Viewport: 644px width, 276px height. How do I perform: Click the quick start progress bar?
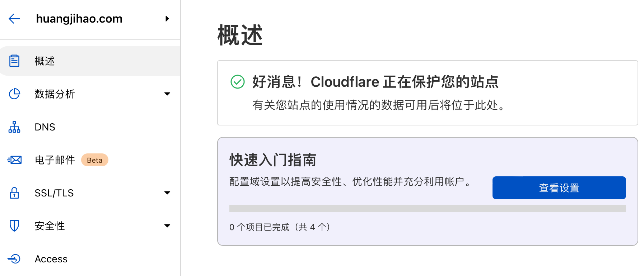pyautogui.click(x=427, y=207)
